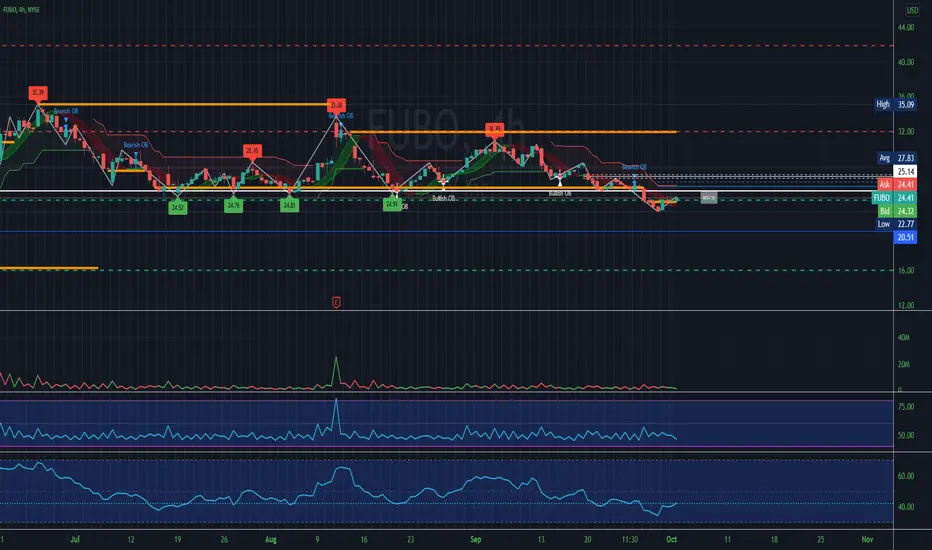
Task: Click the Sep label on time axis
Action: 476,539
